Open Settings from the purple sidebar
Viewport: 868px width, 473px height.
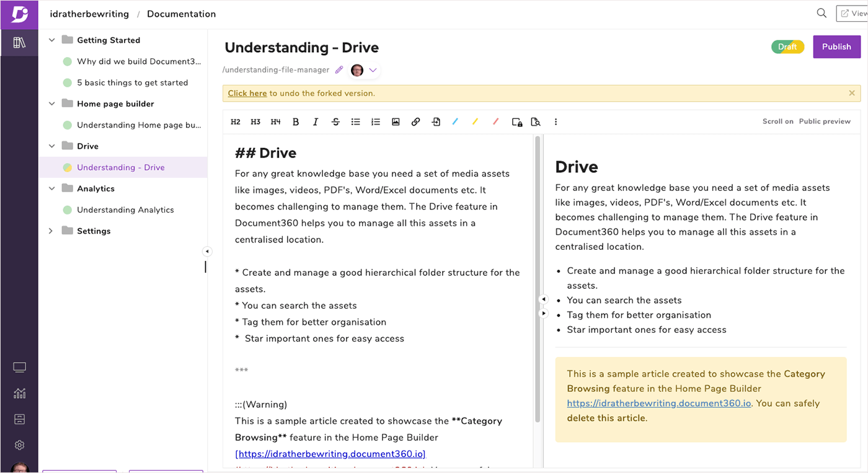19,445
